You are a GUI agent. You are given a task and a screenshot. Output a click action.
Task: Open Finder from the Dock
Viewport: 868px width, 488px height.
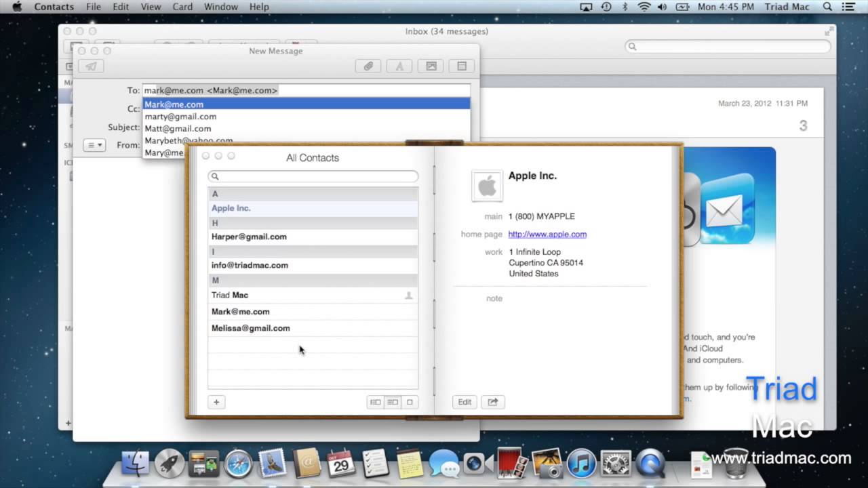click(x=136, y=464)
